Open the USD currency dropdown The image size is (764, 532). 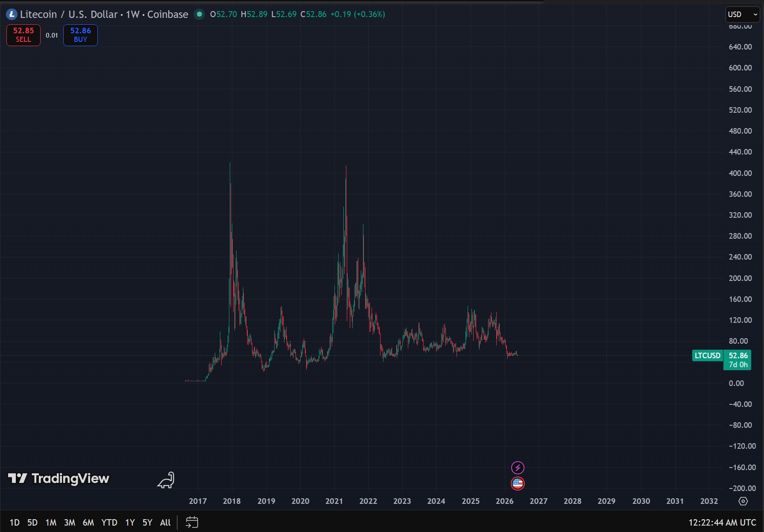[x=743, y=15]
